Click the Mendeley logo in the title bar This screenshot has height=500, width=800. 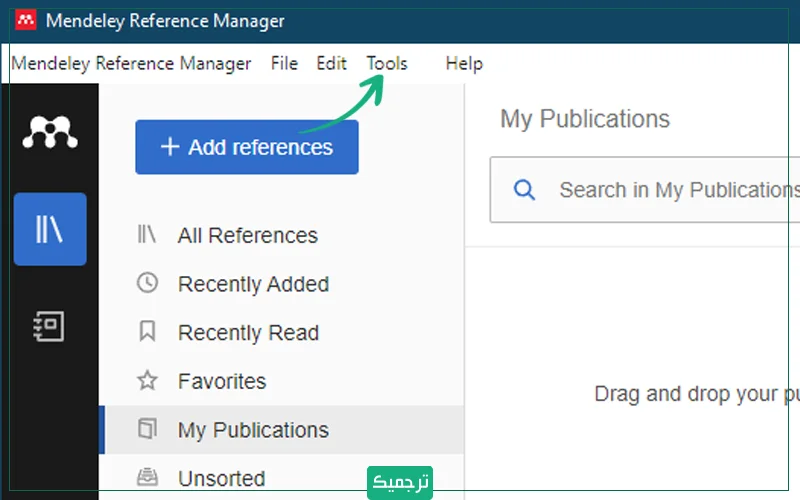pos(26,20)
